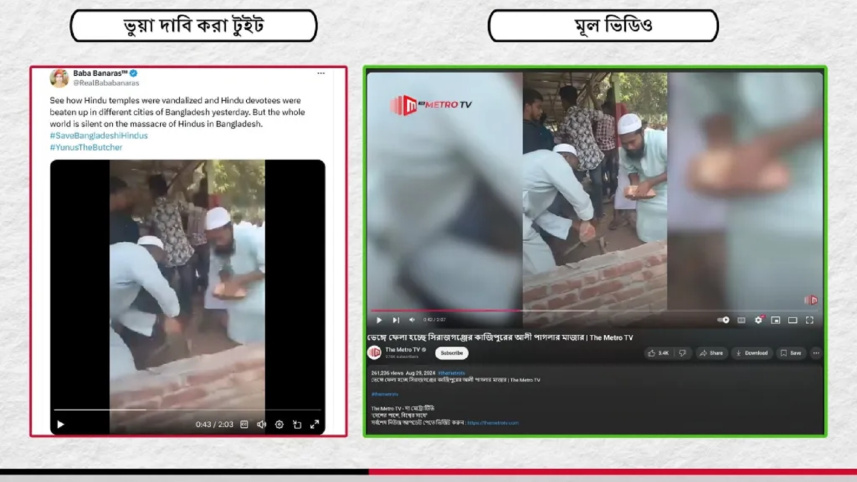
Task: Open the tweet's three-dot more menu
Action: [x=321, y=73]
